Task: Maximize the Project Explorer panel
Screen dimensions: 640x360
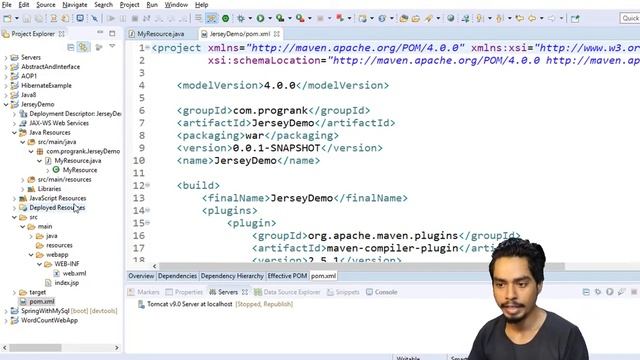Action: (112, 33)
